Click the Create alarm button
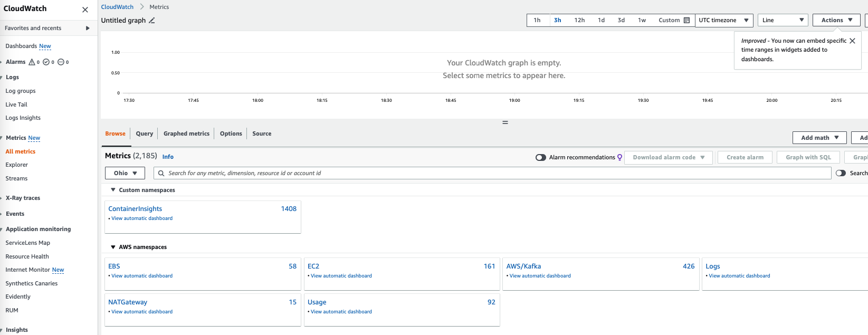 (x=745, y=157)
